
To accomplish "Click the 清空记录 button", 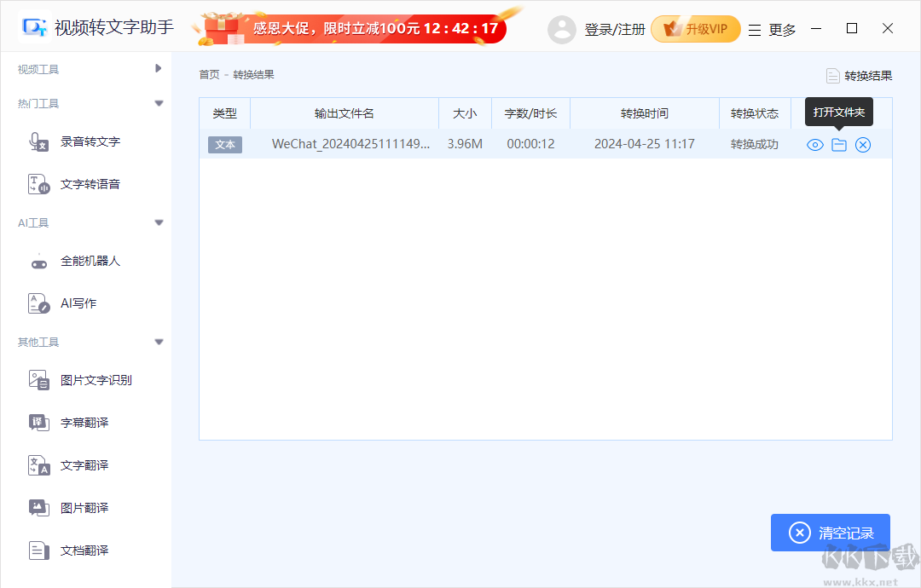I will (830, 532).
